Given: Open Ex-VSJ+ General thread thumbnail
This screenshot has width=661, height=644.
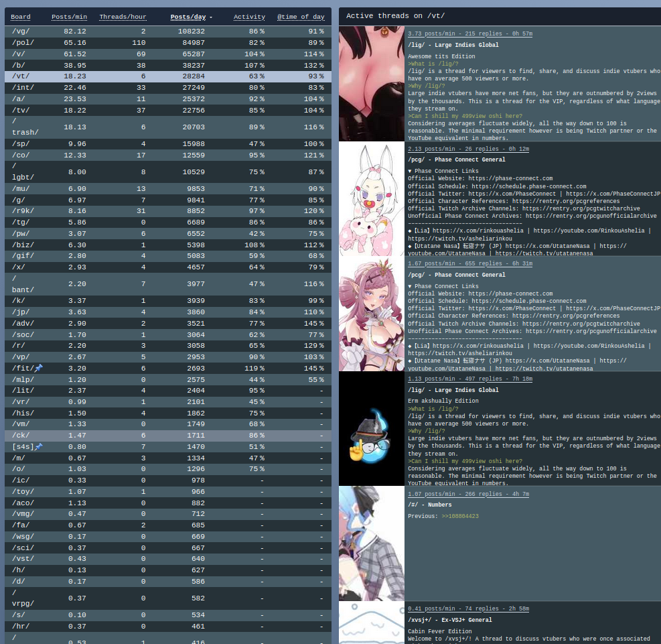Looking at the screenshot, I should (372, 623).
